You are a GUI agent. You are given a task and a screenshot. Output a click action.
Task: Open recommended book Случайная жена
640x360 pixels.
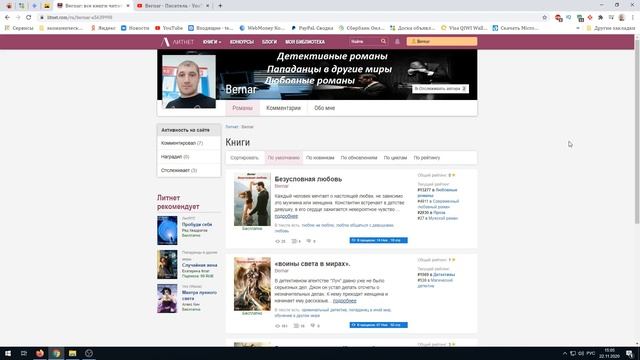pos(200,265)
